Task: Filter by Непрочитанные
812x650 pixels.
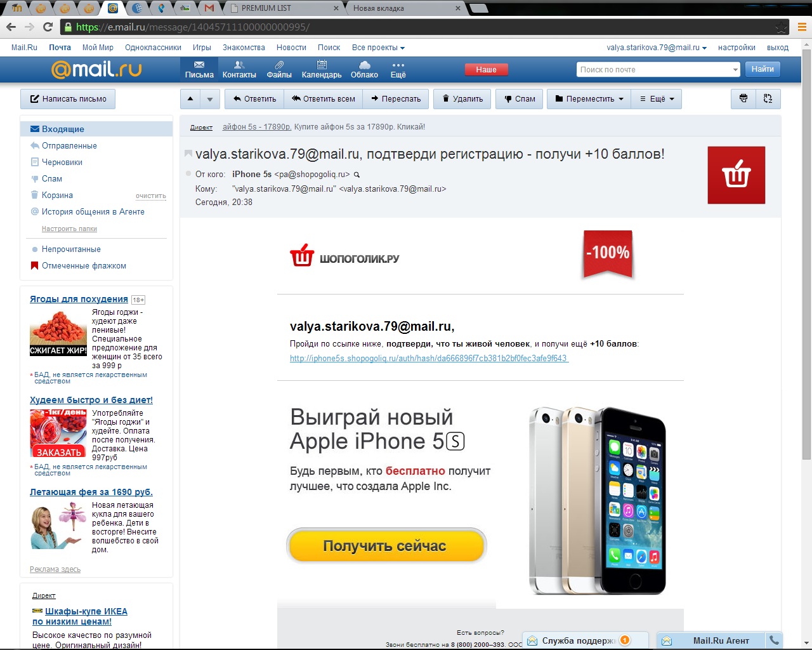Action: coord(71,249)
